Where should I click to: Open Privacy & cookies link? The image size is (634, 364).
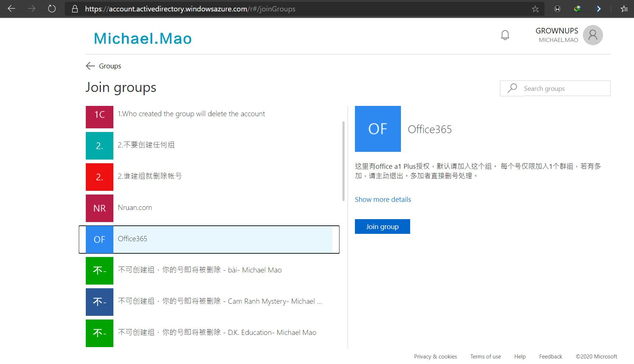(x=435, y=357)
